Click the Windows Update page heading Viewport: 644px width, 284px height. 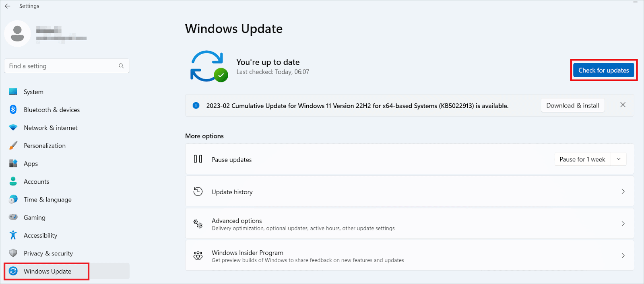click(x=234, y=29)
